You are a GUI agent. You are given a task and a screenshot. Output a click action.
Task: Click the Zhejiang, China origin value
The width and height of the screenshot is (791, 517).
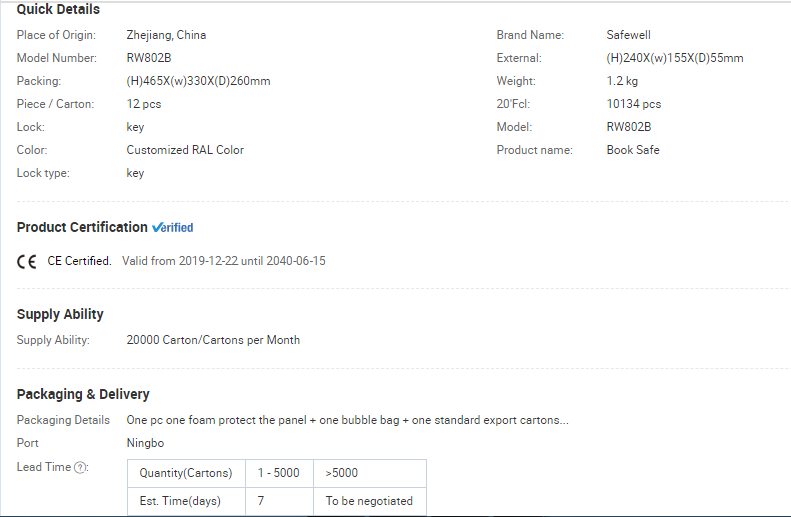pos(166,35)
